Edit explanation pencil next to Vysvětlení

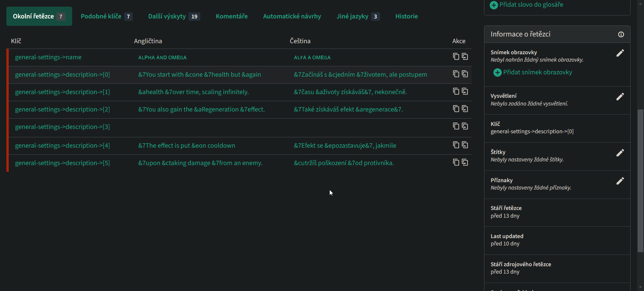click(x=620, y=96)
